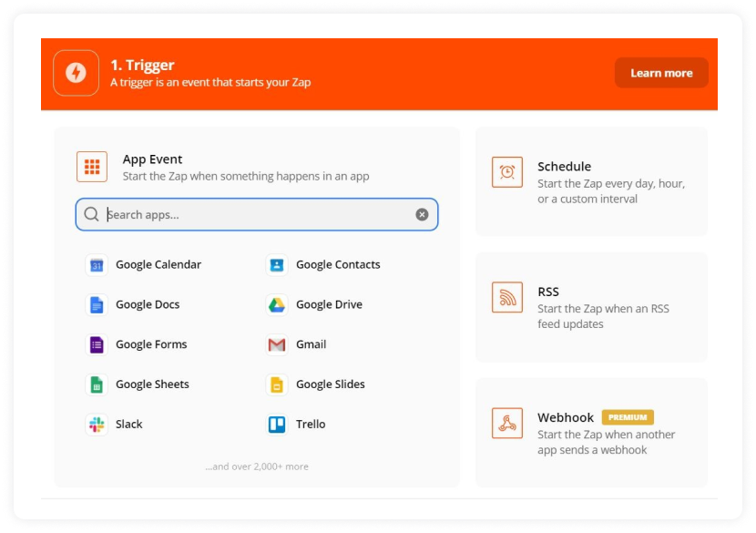Select the Google Docs icon
The width and height of the screenshot is (756, 533).
pyautogui.click(x=97, y=305)
